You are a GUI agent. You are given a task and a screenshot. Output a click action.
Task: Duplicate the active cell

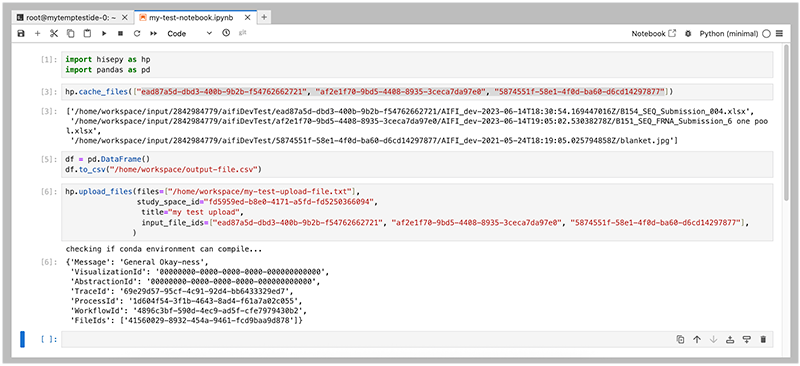[x=680, y=339]
